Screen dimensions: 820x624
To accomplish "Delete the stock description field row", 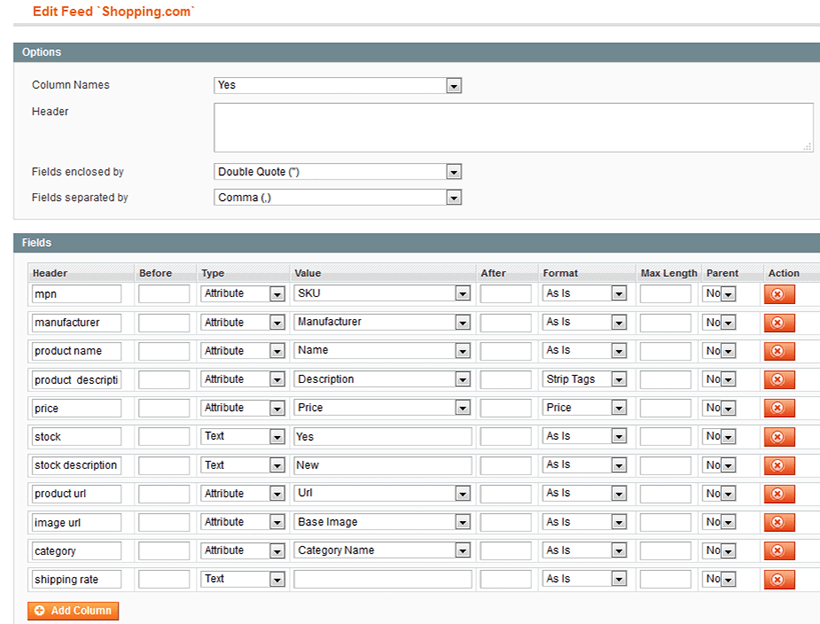I will click(779, 465).
